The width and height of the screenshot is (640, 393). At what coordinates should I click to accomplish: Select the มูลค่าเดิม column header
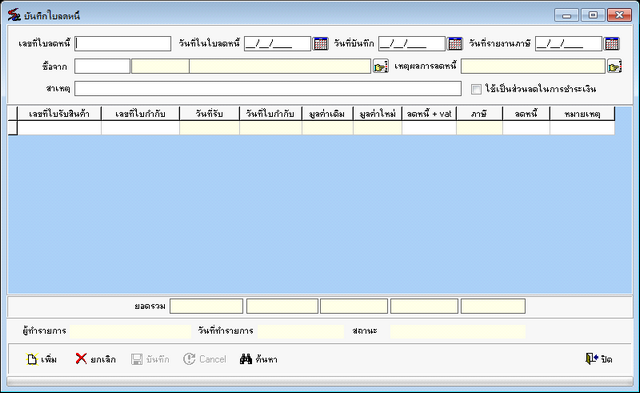tap(327, 114)
